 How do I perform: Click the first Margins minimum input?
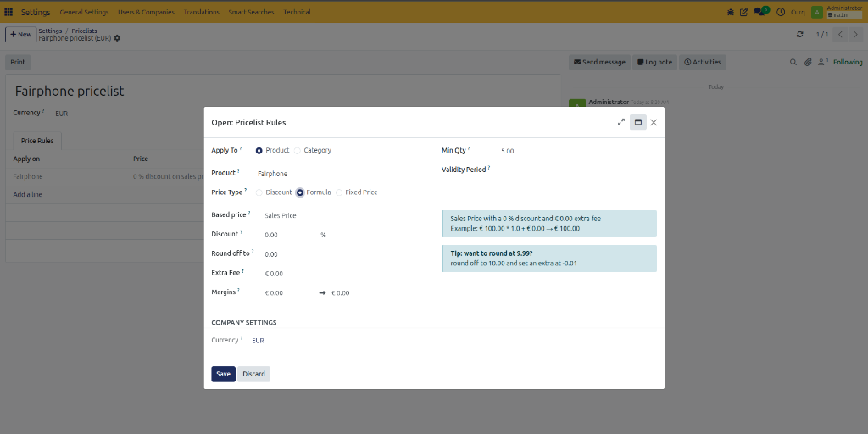tap(289, 292)
